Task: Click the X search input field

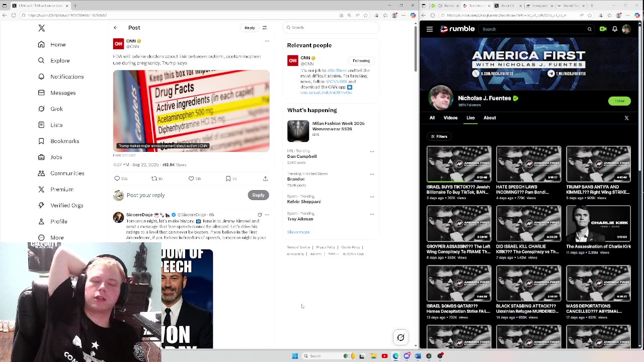Action: tap(331, 28)
